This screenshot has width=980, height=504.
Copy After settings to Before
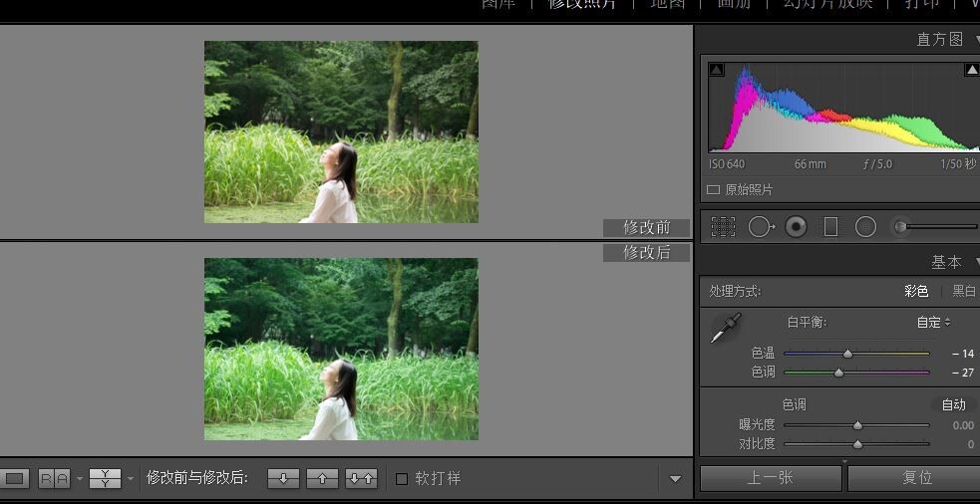click(322, 478)
